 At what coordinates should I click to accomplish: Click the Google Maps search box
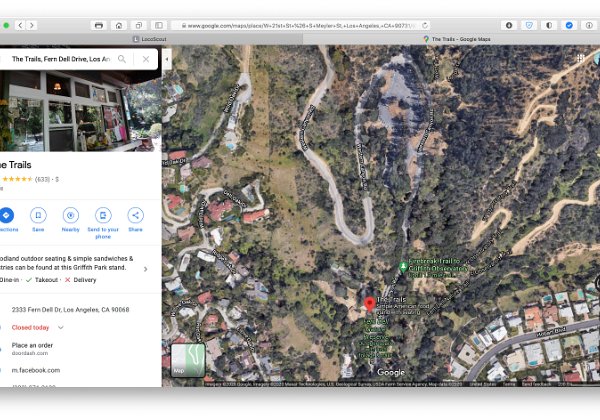(60, 59)
